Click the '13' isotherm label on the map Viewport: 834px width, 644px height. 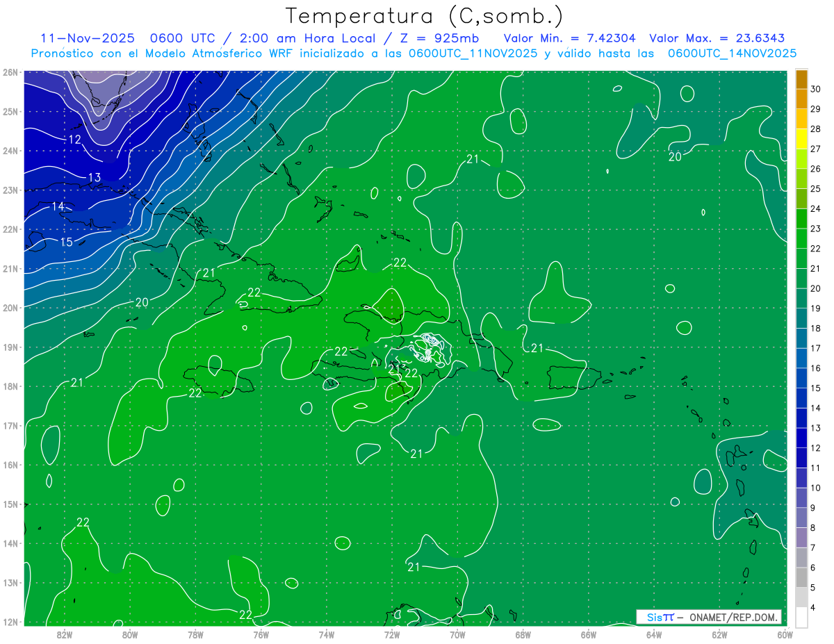95,178
